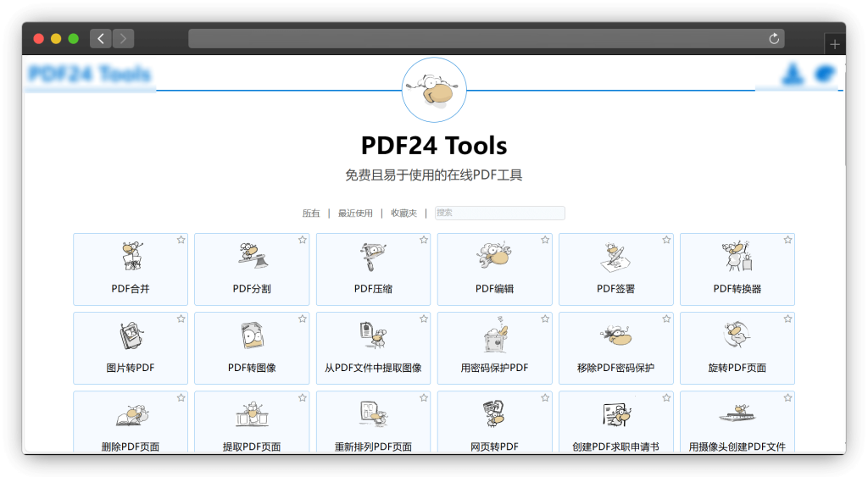Open the 删除PDF页面 icon
The width and height of the screenshot is (868, 477).
click(x=131, y=414)
